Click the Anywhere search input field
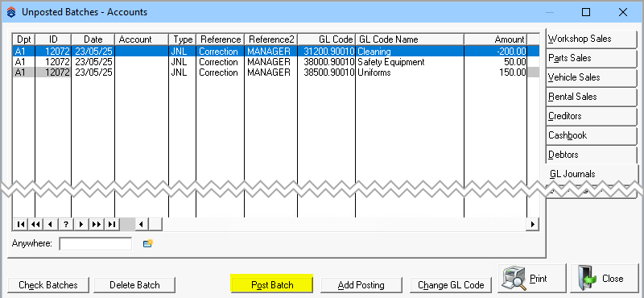644x298 pixels. click(96, 244)
